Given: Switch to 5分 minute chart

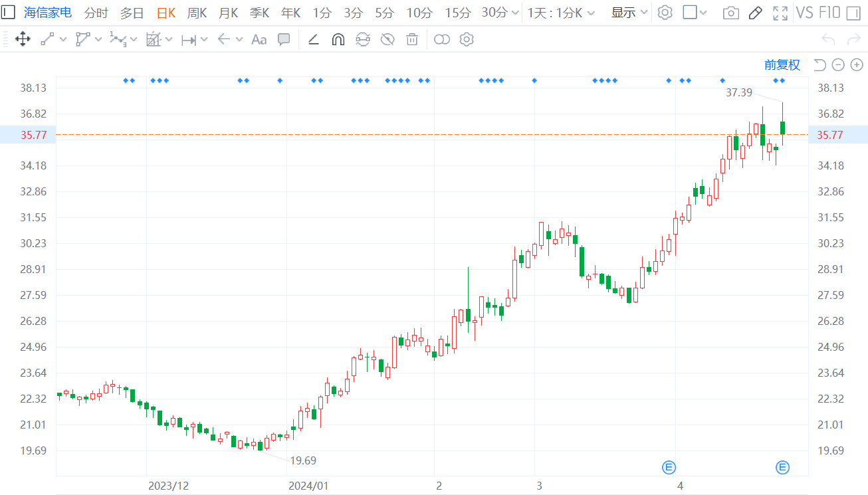Looking at the screenshot, I should coord(384,13).
